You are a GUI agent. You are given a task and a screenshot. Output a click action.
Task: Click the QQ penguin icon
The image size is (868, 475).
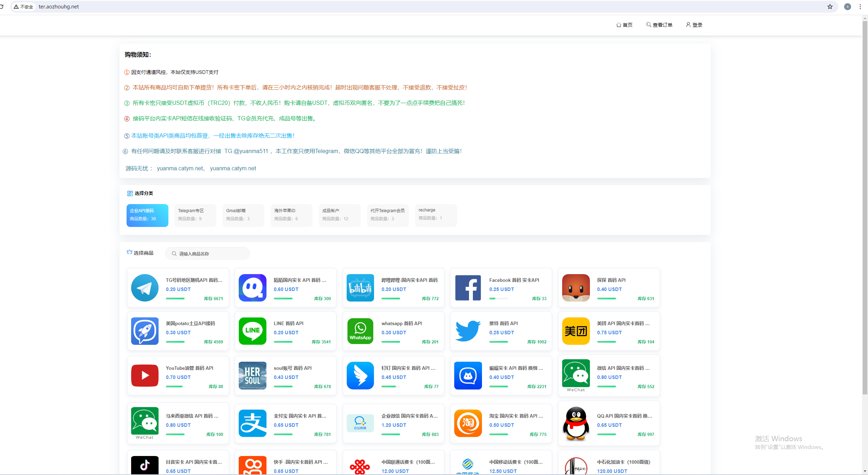576,423
